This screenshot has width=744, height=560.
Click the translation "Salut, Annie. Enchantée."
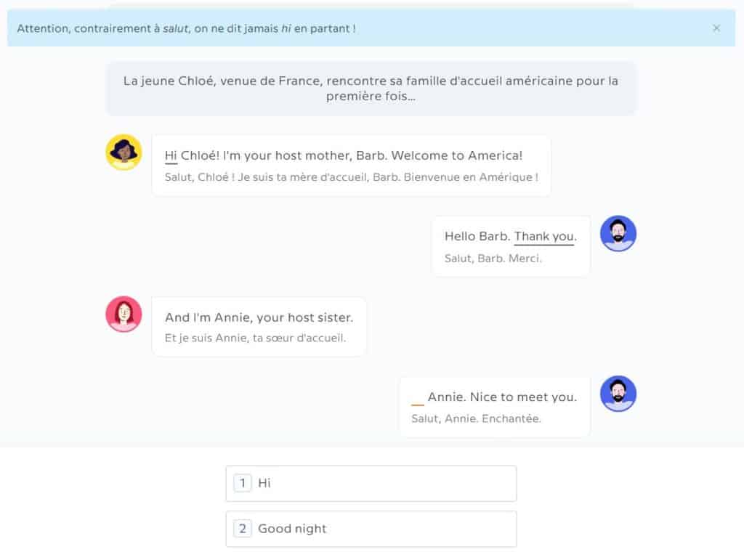[476, 418]
